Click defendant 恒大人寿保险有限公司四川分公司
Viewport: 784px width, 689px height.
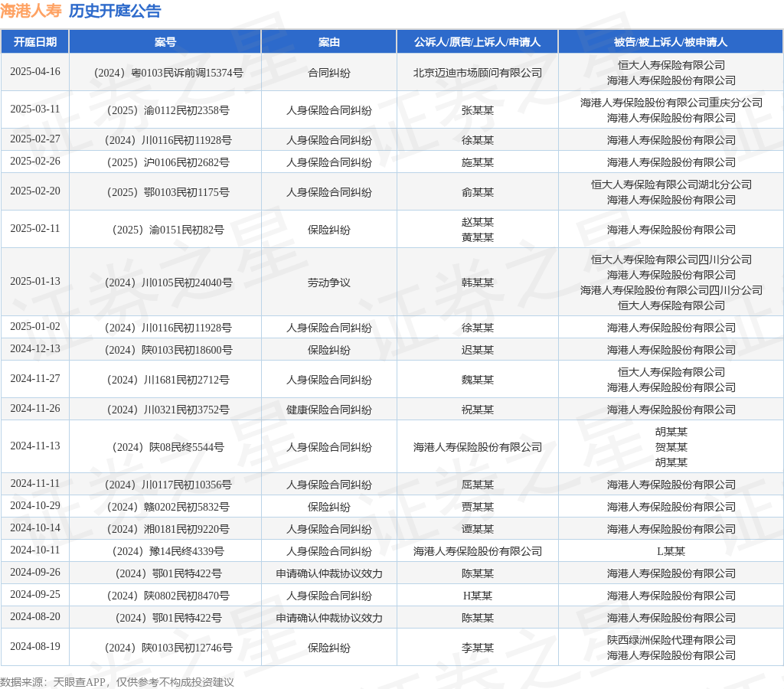(x=671, y=260)
